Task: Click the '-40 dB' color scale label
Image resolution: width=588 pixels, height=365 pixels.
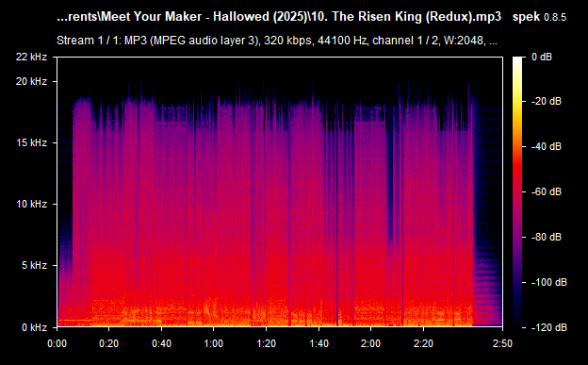Action: (547, 146)
